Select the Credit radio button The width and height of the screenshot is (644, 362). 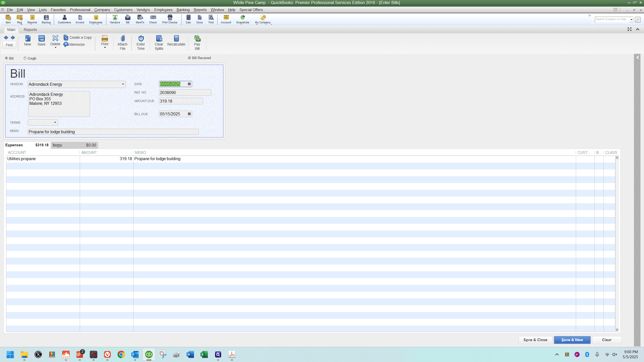point(25,58)
